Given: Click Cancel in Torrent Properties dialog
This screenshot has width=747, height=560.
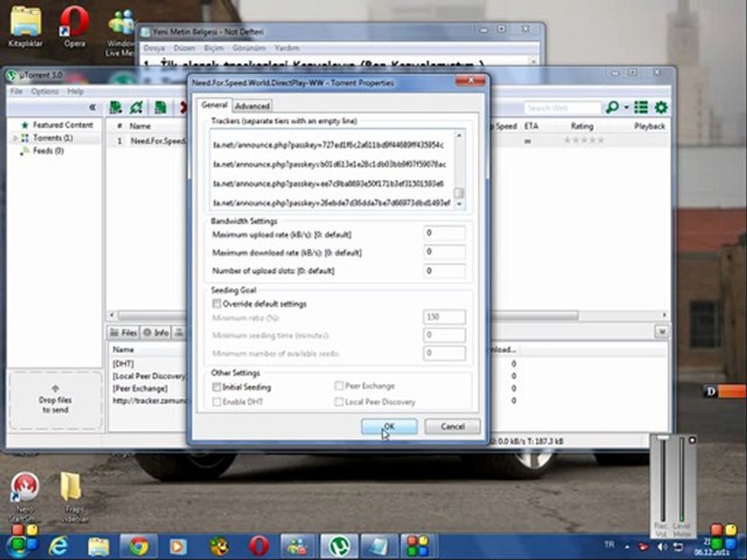Looking at the screenshot, I should (x=452, y=426).
